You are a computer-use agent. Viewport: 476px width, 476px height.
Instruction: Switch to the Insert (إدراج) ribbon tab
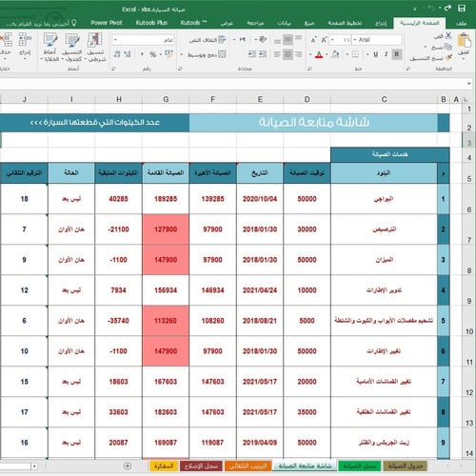tap(381, 23)
